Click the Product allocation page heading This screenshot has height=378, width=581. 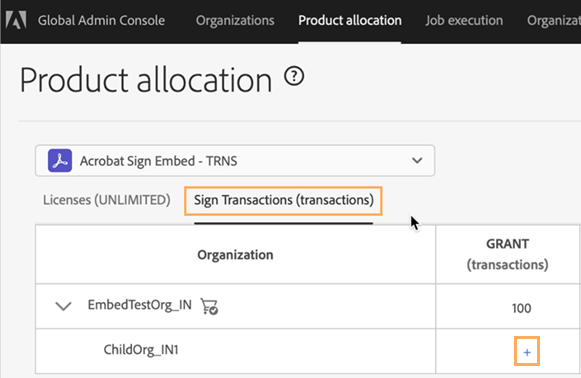coord(146,80)
